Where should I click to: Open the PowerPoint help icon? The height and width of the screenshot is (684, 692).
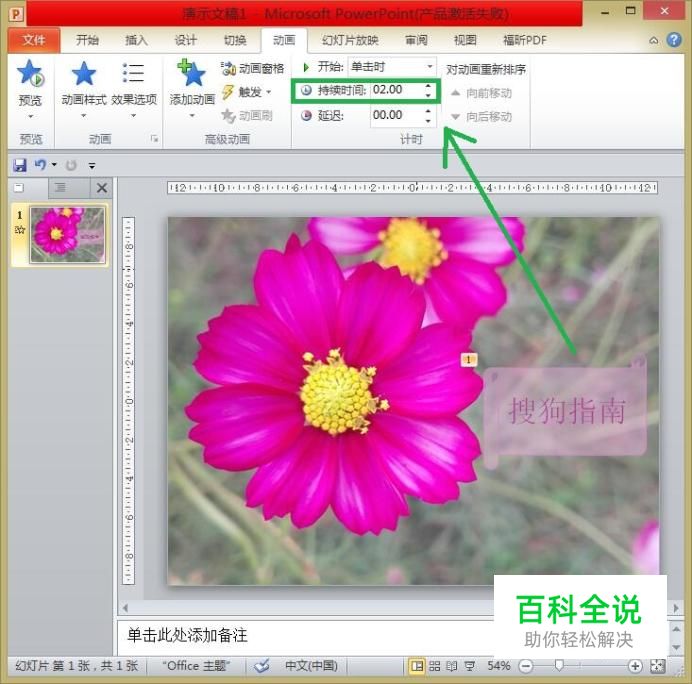pos(673,40)
